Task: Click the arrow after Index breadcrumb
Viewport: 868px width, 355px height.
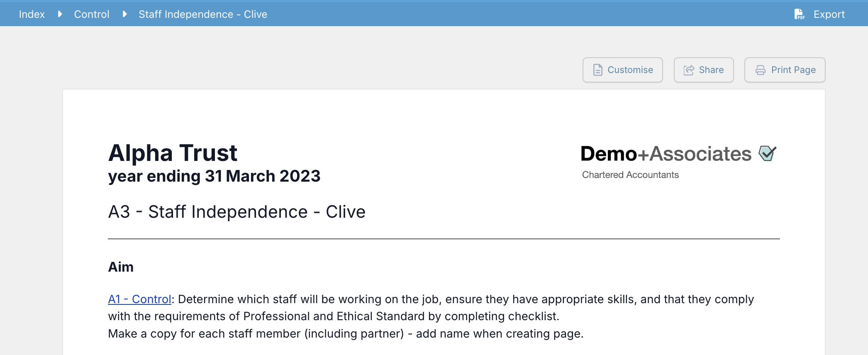Action: point(60,14)
